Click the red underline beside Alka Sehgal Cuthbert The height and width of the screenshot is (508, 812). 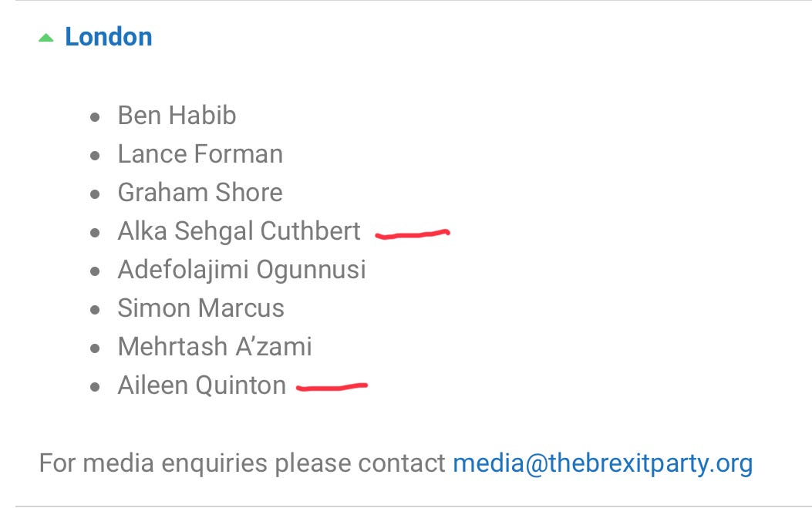click(x=413, y=234)
